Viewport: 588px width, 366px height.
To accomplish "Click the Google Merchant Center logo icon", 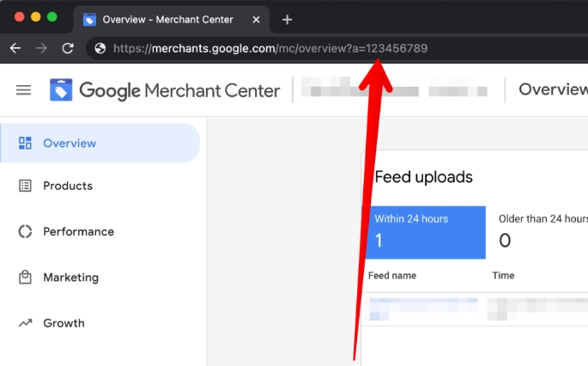I will click(61, 89).
